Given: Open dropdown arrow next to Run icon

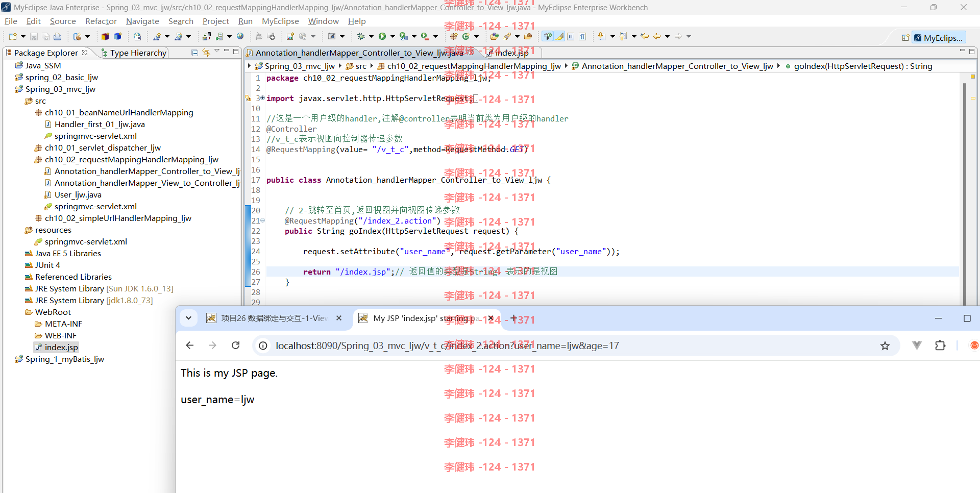Looking at the screenshot, I should click(x=393, y=36).
